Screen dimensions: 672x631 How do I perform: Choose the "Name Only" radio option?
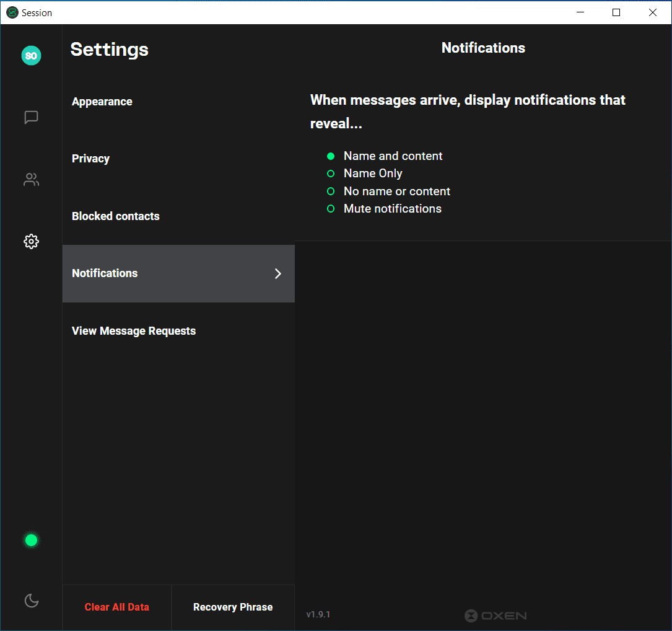331,174
